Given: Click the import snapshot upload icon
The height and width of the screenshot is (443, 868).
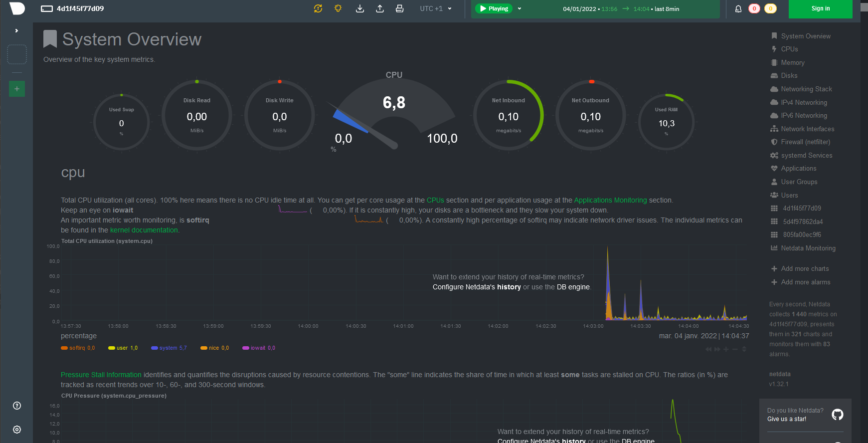Looking at the screenshot, I should click(379, 8).
